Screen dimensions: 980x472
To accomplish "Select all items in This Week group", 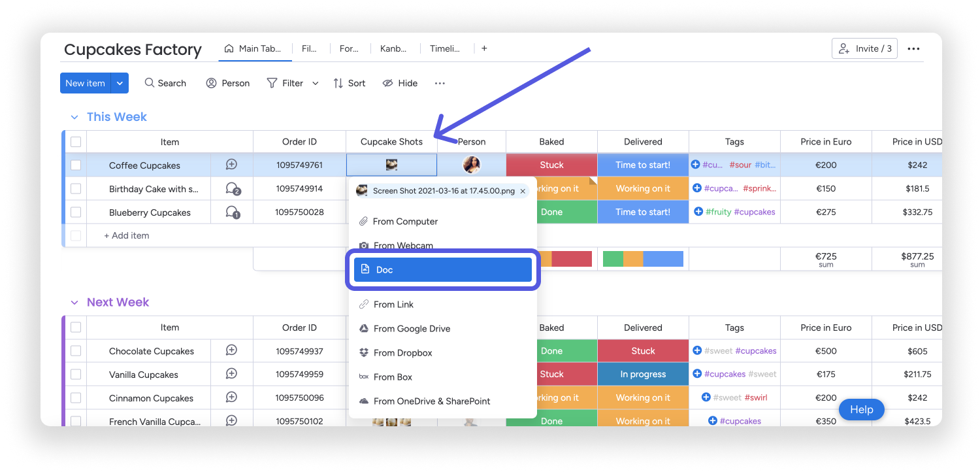I will (x=76, y=142).
